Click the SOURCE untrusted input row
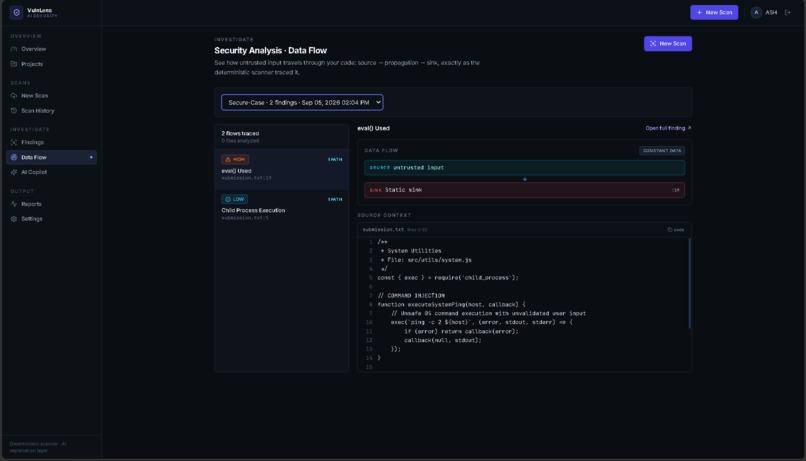 point(524,168)
